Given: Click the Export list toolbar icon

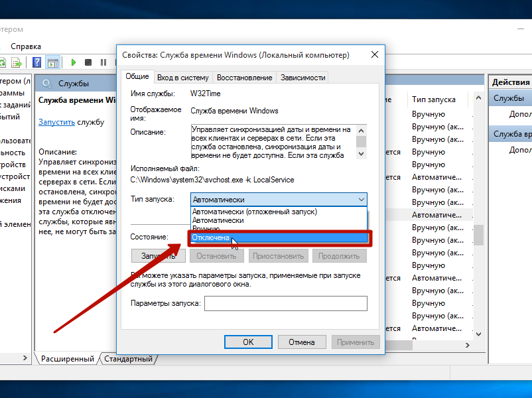Looking at the screenshot, I should click(18, 62).
